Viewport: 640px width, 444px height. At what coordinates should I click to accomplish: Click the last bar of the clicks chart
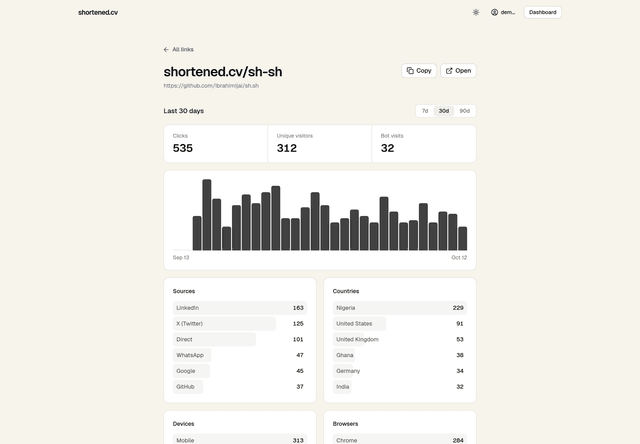click(462, 238)
